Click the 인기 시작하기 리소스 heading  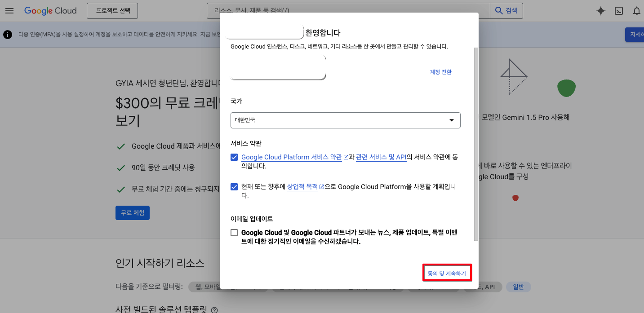[160, 263]
